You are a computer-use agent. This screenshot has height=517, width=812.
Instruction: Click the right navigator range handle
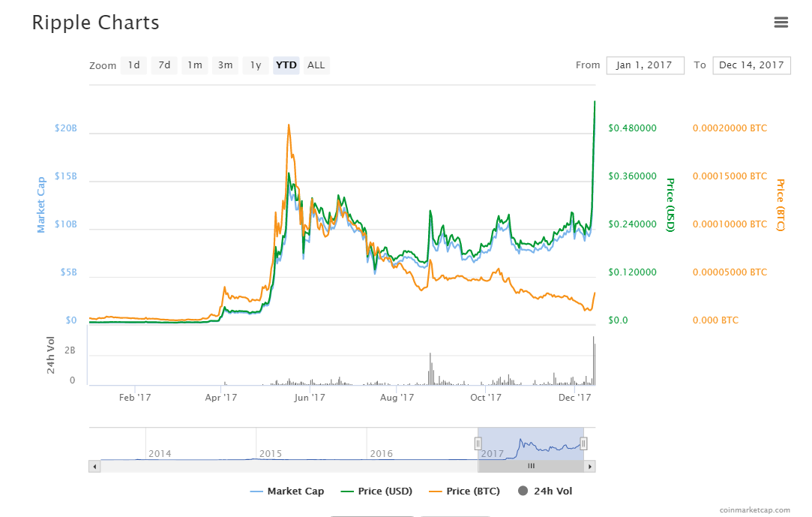click(x=584, y=443)
